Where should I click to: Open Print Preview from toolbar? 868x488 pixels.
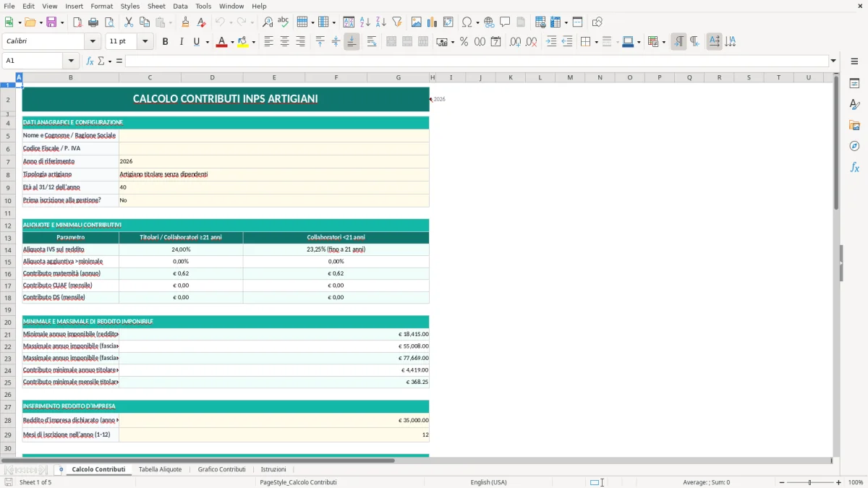click(109, 22)
